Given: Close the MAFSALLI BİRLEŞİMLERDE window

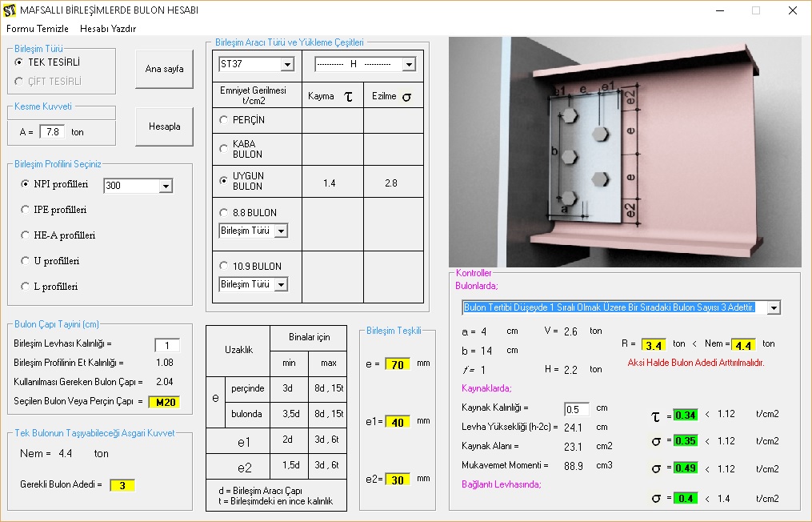Looking at the screenshot, I should pyautogui.click(x=792, y=10).
